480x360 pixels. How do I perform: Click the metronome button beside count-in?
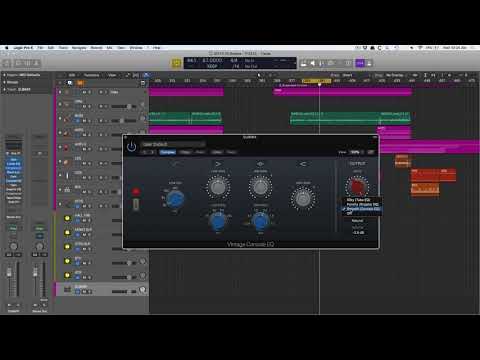369,63
